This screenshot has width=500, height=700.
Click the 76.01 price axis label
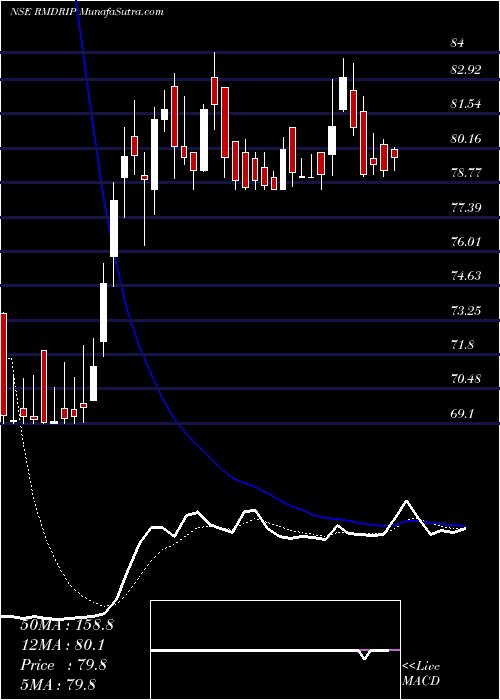tap(467, 242)
